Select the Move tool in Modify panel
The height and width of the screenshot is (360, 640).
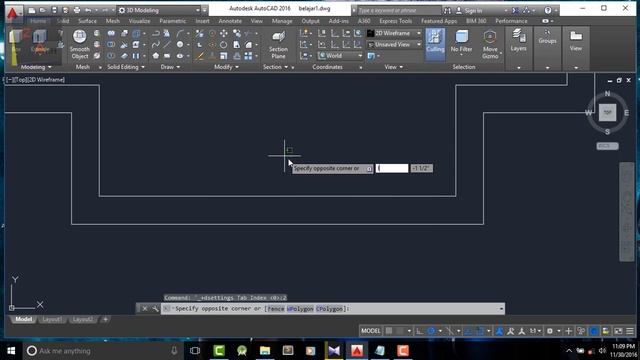click(224, 33)
